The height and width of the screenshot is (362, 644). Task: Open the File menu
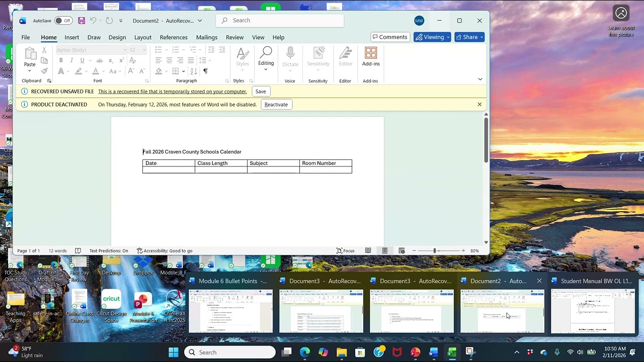(25, 37)
